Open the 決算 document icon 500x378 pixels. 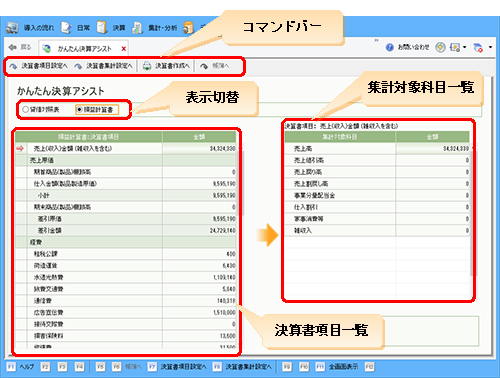point(102,27)
